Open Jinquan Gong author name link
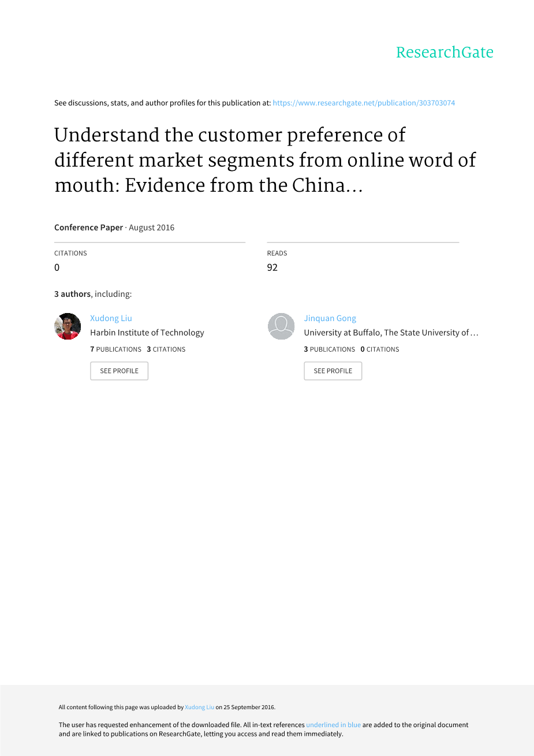This screenshot has height=756, width=534. 330,318
